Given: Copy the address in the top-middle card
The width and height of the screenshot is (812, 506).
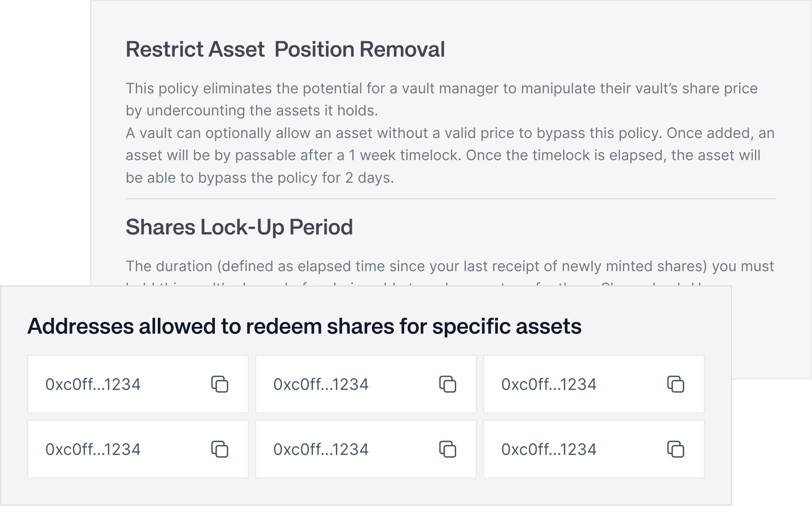Looking at the screenshot, I should (447, 384).
